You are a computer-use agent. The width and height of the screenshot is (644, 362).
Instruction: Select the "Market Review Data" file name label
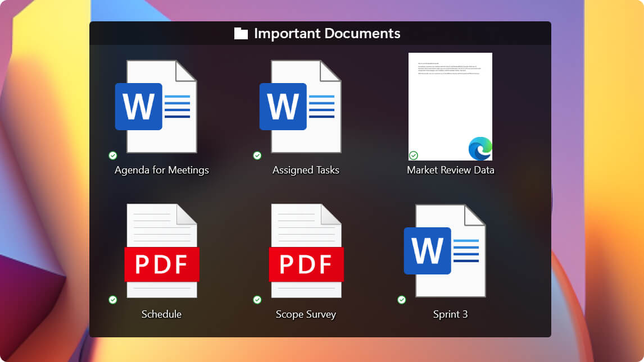click(451, 169)
